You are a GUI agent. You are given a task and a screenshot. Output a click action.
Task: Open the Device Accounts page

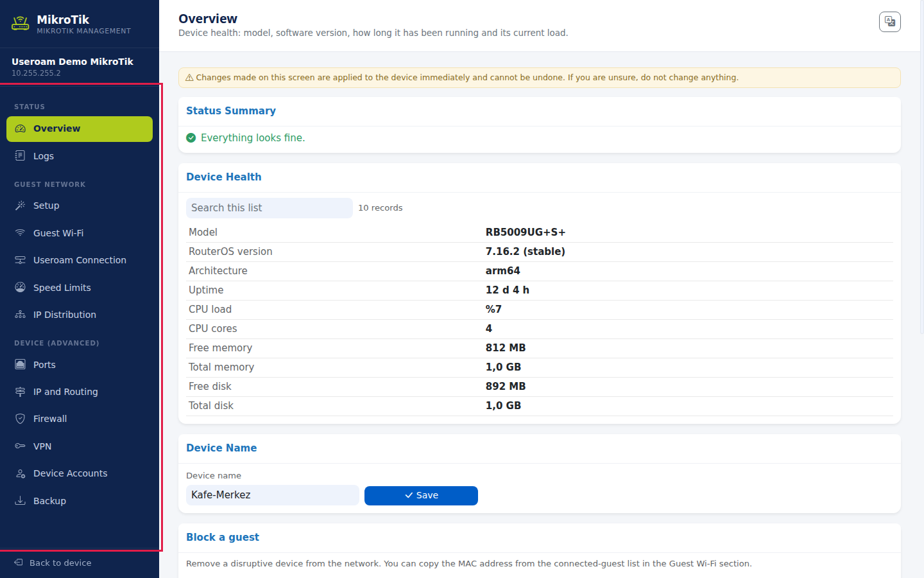pyautogui.click(x=80, y=473)
